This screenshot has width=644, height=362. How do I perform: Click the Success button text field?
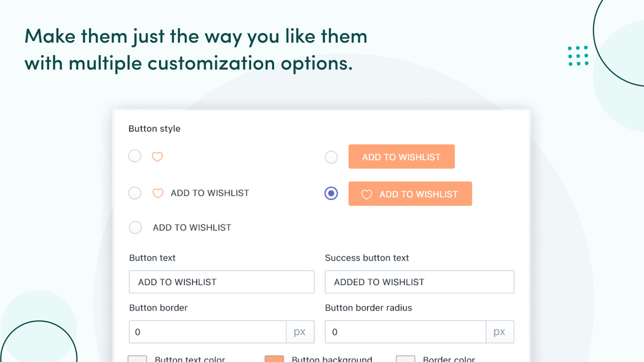tap(420, 282)
